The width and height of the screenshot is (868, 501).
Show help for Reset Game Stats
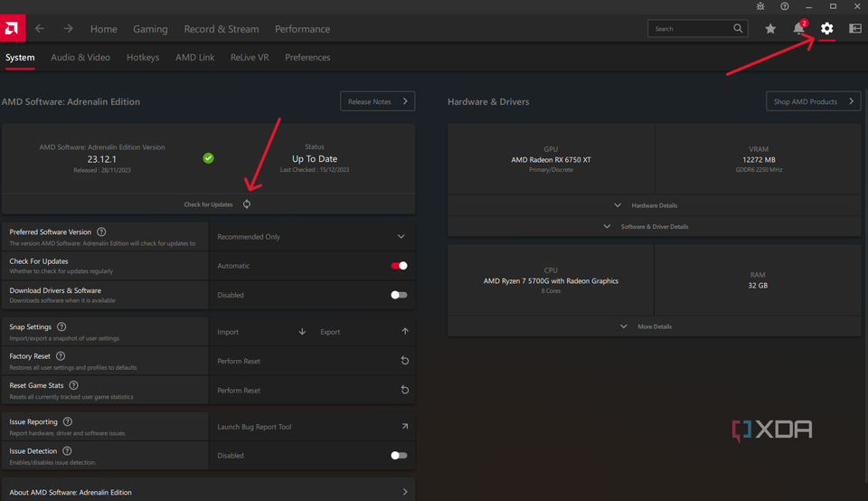pyautogui.click(x=73, y=385)
